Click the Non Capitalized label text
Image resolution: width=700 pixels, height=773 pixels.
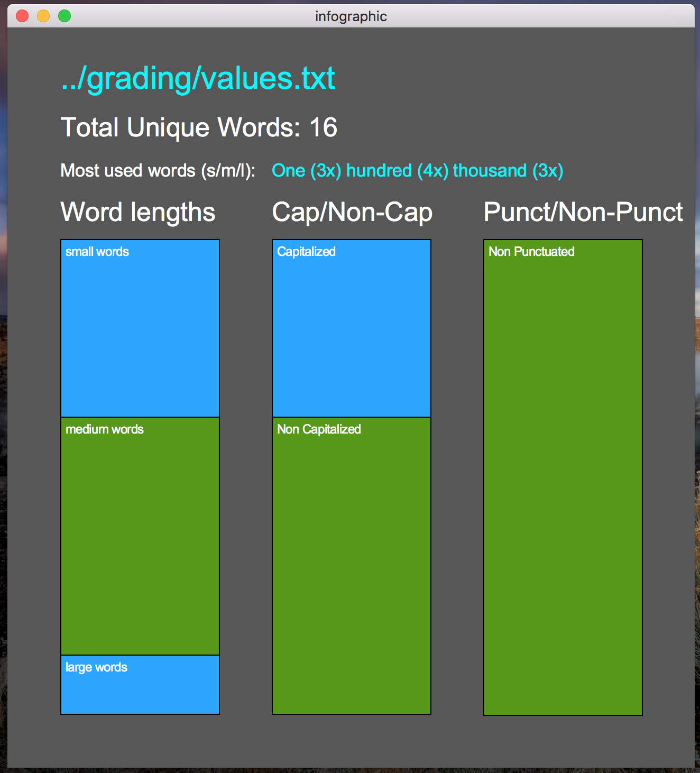318,429
